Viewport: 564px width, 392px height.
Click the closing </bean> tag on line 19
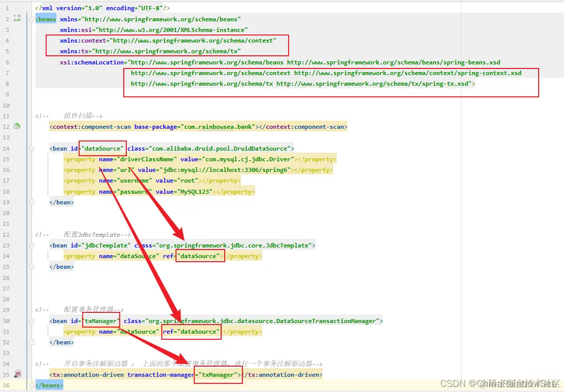point(61,202)
